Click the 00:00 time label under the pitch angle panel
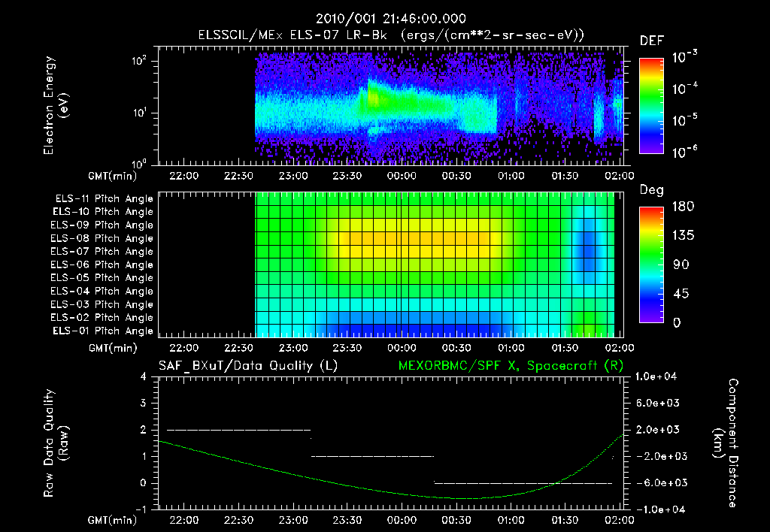 (x=402, y=348)
